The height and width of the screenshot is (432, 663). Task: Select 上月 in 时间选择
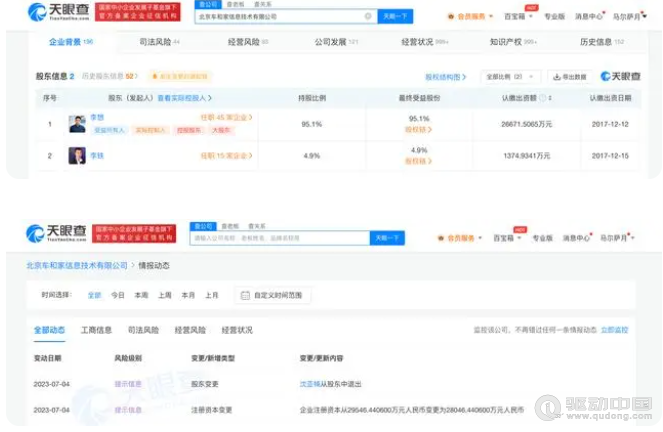212,295
